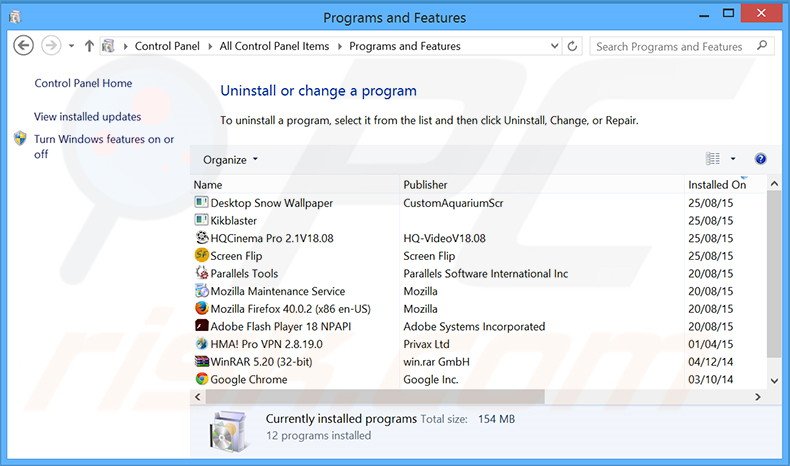Click the Control Panel icon in address bar
Viewport: 790px width, 466px height.
point(108,46)
